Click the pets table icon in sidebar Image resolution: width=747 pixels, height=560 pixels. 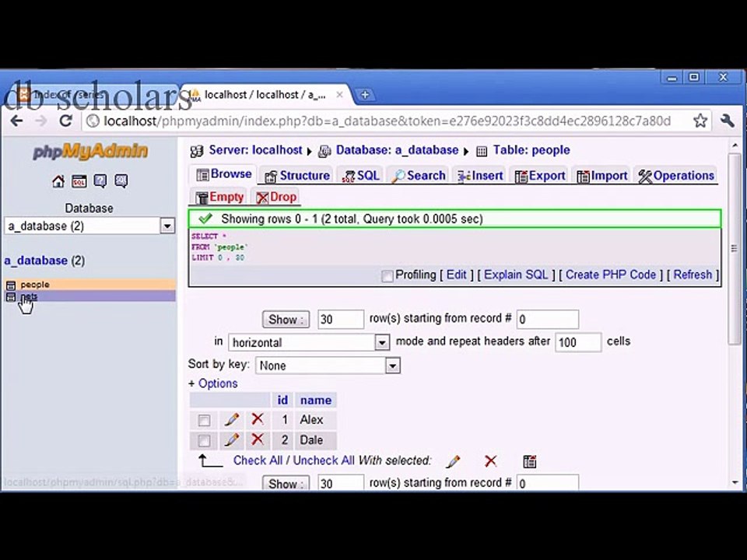[10, 297]
